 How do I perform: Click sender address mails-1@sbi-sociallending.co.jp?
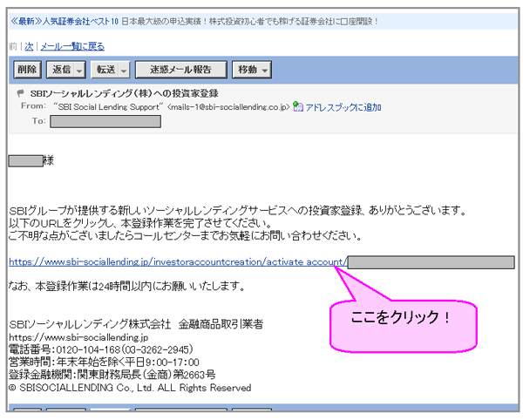coord(228,107)
